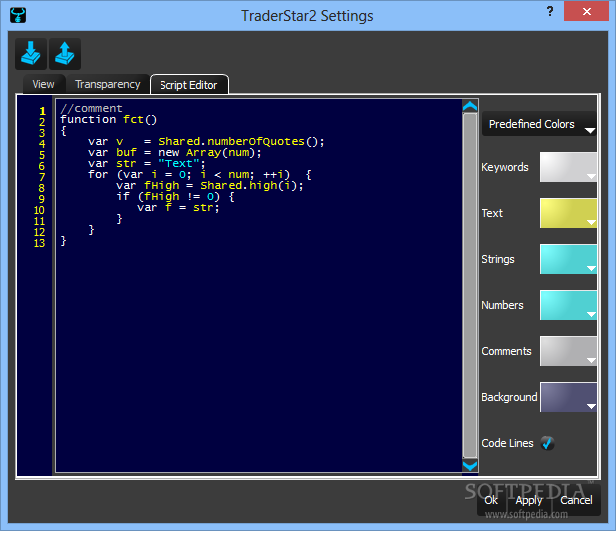
Task: Open the Comments gray color dropdown
Action: pos(568,351)
